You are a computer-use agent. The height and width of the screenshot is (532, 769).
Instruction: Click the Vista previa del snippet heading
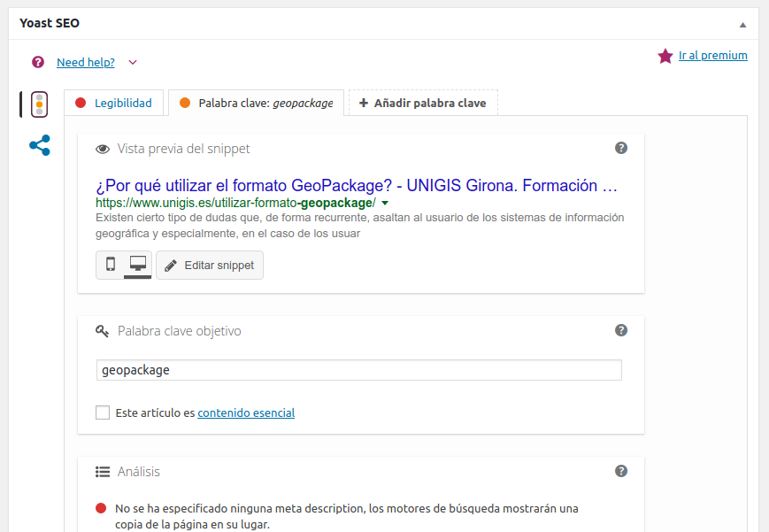coord(183,149)
